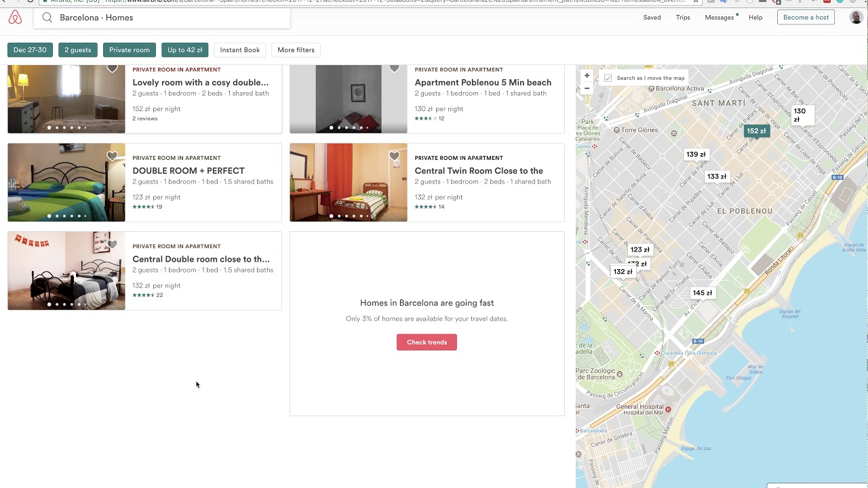Image resolution: width=868 pixels, height=488 pixels.
Task: Click the Apartment Poblenou photo thumbnail
Action: 349,99
